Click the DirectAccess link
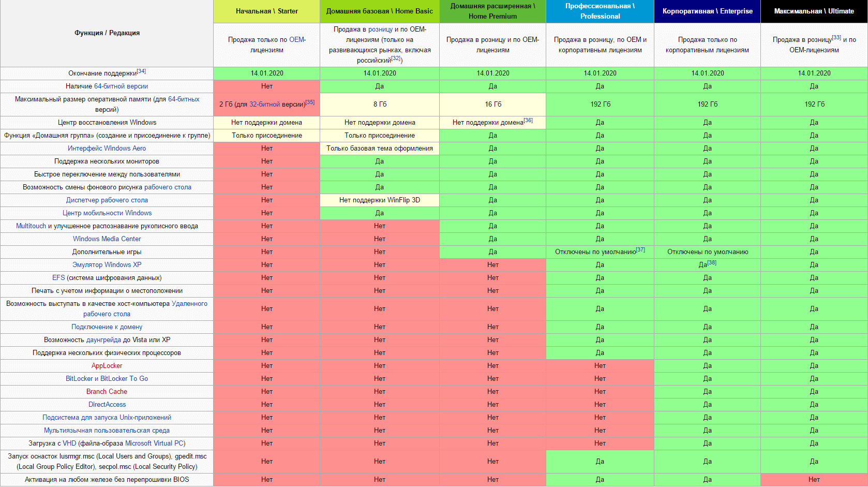 click(107, 404)
